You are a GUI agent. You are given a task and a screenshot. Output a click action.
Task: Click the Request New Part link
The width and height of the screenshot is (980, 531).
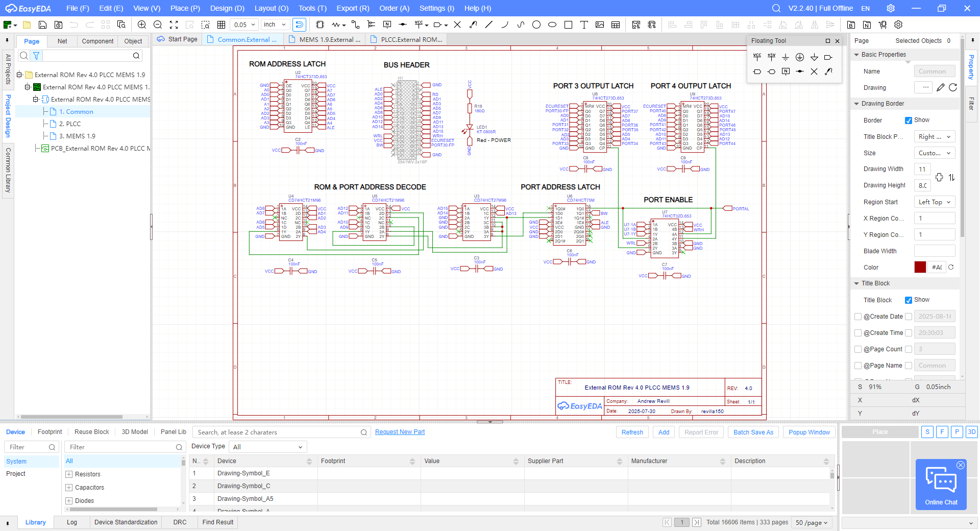tap(400, 432)
